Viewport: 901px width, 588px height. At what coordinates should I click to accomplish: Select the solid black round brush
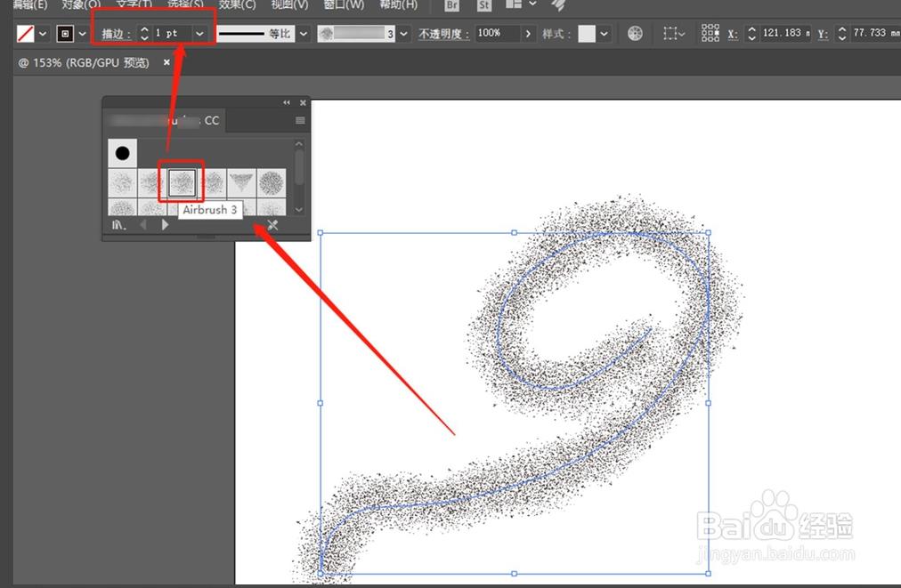coord(122,153)
